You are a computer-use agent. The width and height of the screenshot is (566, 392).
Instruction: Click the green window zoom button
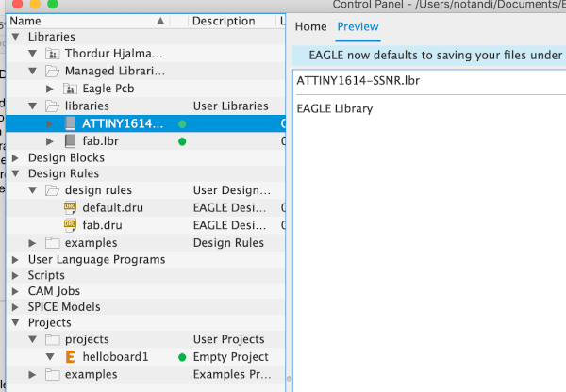53,4
